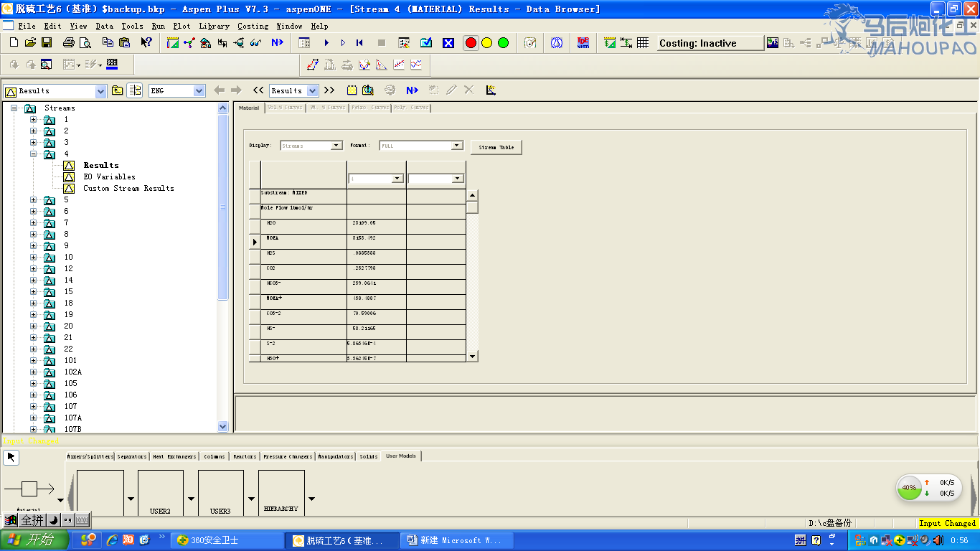Toggle the Data Browser tree view button
This screenshot has height=551, width=980.
click(134, 90)
